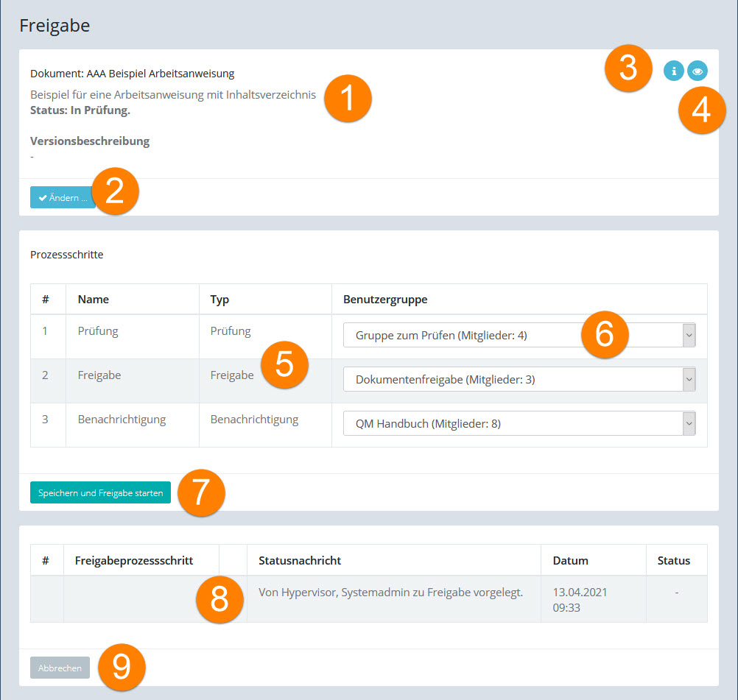Click the document info icon
This screenshot has height=700, width=738.
coord(673,71)
